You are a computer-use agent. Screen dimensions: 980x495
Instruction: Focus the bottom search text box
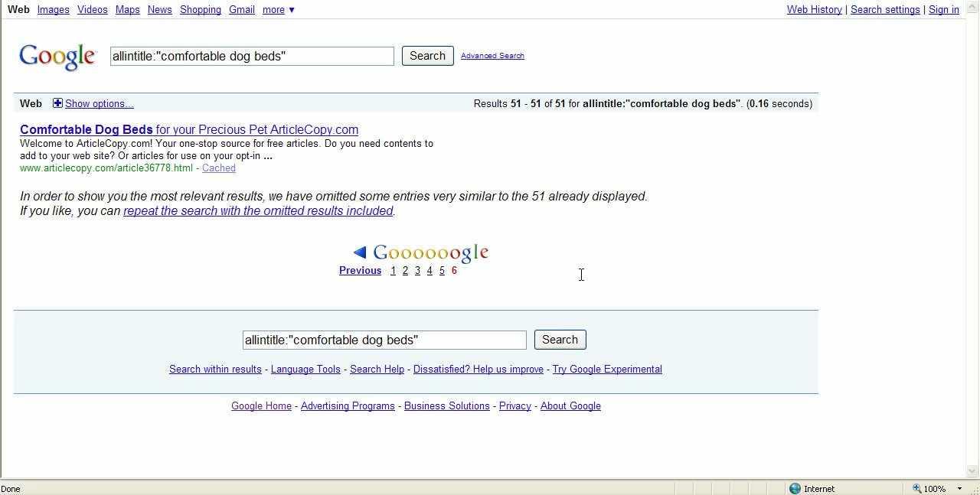click(x=384, y=340)
